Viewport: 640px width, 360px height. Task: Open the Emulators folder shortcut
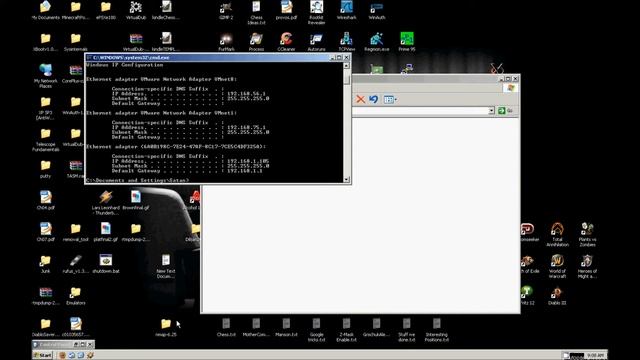[x=76, y=296]
